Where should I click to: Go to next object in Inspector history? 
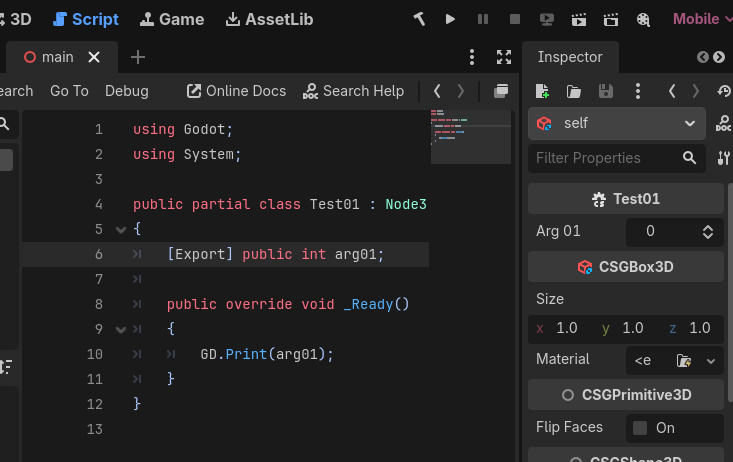click(696, 91)
